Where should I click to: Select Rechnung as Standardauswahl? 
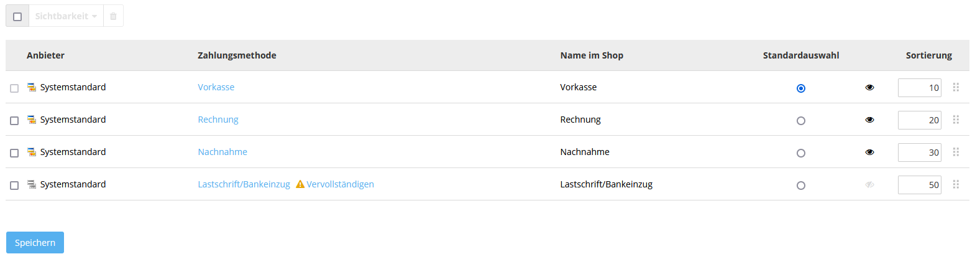click(x=801, y=121)
